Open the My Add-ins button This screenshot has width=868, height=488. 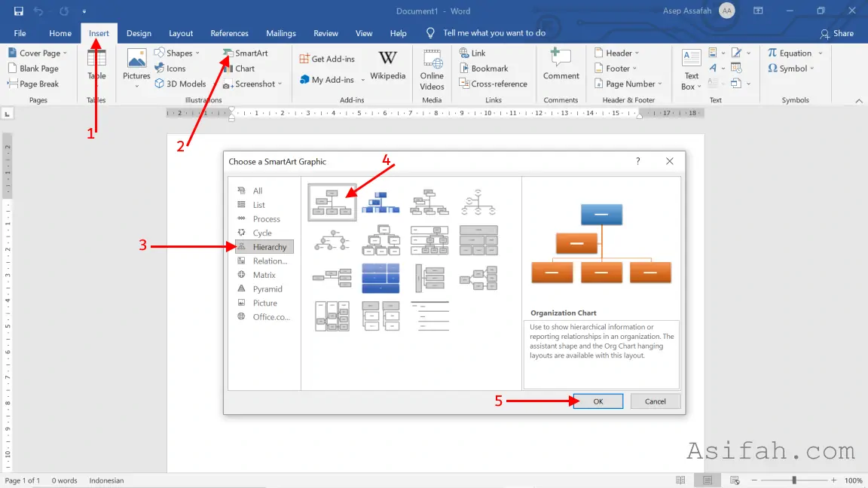point(326,80)
